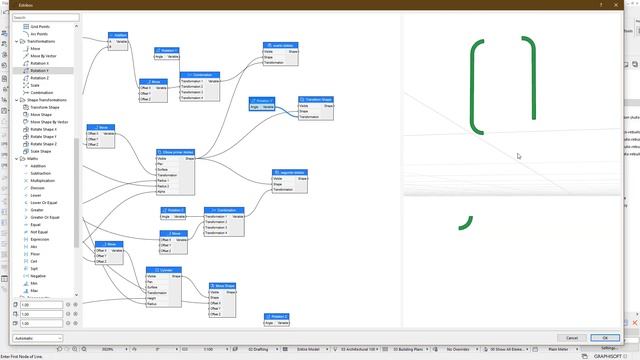The image size is (640, 360).
Task: Select the Greater Or Equal item
Action: pyautogui.click(x=45, y=218)
